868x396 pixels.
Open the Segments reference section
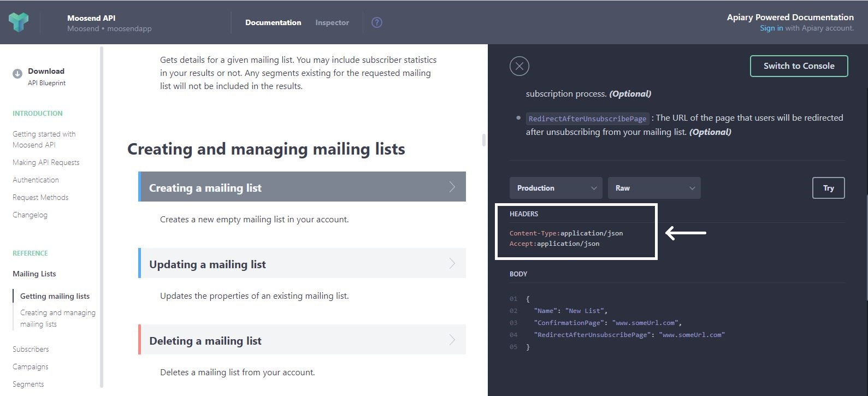point(28,384)
